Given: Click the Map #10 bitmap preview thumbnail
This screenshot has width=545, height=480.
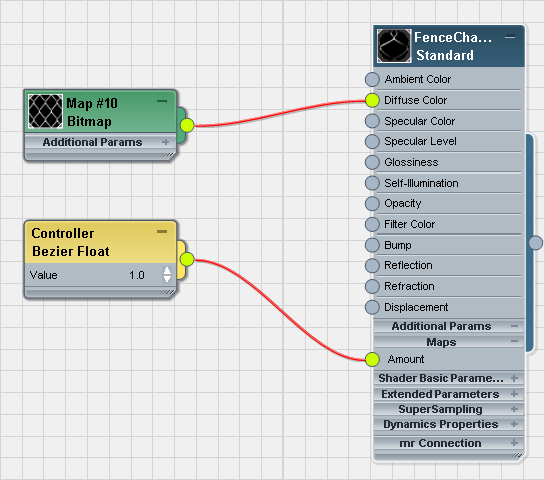Looking at the screenshot, I should click(46, 111).
